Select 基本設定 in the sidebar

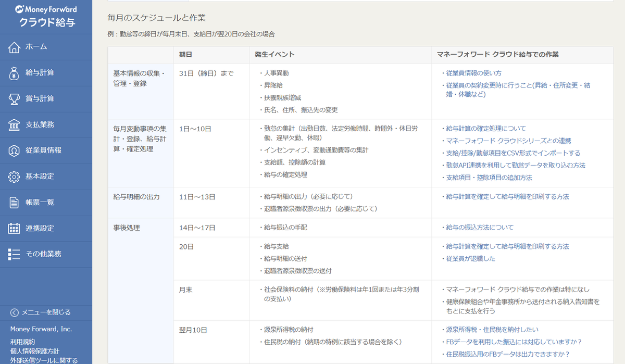46,177
